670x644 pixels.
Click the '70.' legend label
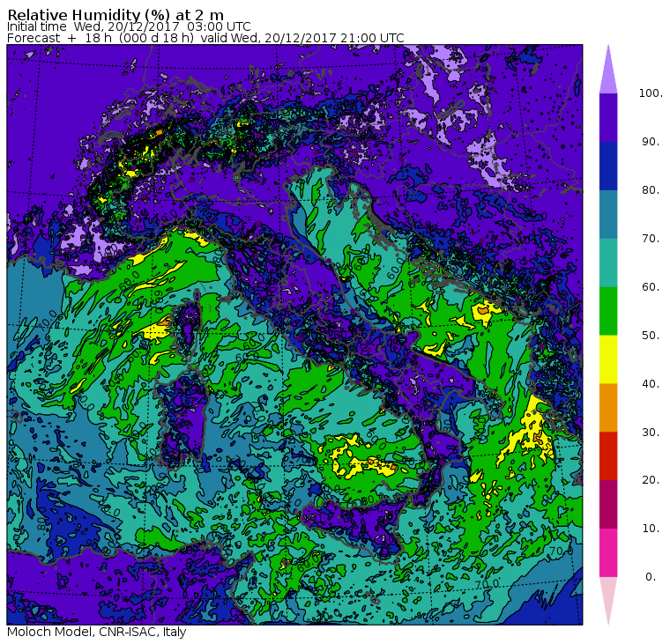pyautogui.click(x=651, y=238)
